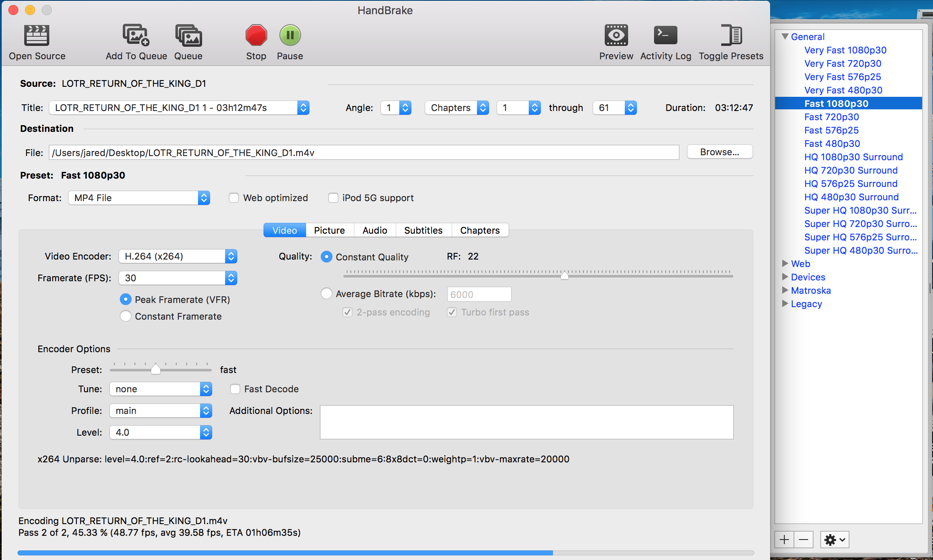
Task: Show the Activity Log
Action: pyautogui.click(x=665, y=35)
